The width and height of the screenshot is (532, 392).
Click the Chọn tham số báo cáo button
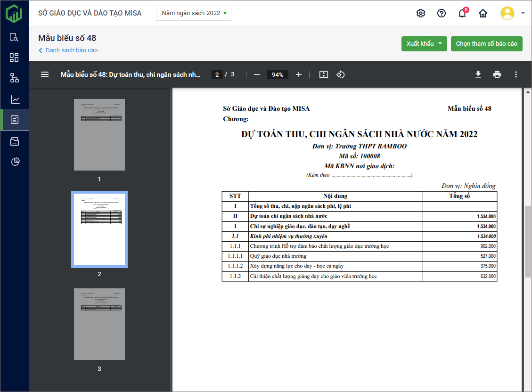(486, 44)
